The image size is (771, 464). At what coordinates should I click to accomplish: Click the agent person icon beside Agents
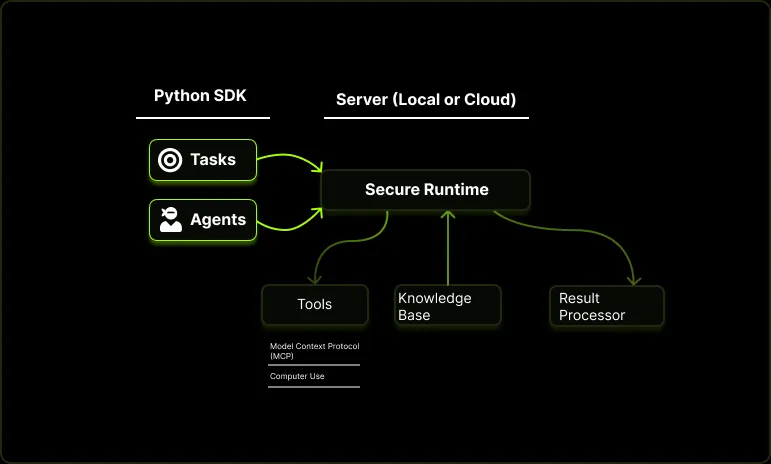pyautogui.click(x=171, y=220)
